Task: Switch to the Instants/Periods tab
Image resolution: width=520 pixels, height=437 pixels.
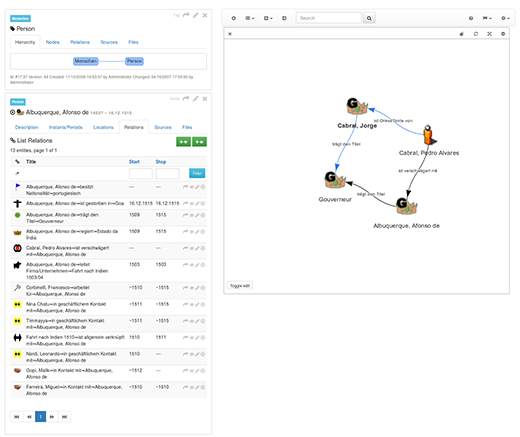Action: pos(66,127)
